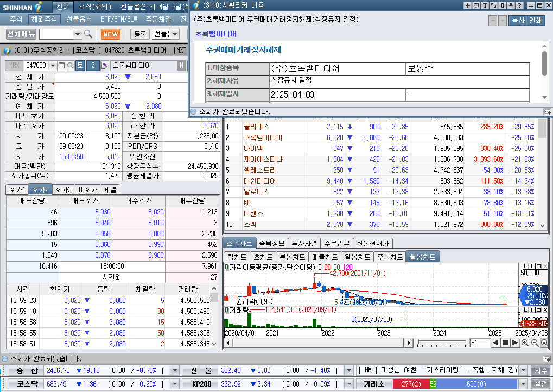Image resolution: width=553 pixels, height=392 pixels.
Task: Open the 전체메뉴 search dropdown arrow
Action: click(78, 34)
